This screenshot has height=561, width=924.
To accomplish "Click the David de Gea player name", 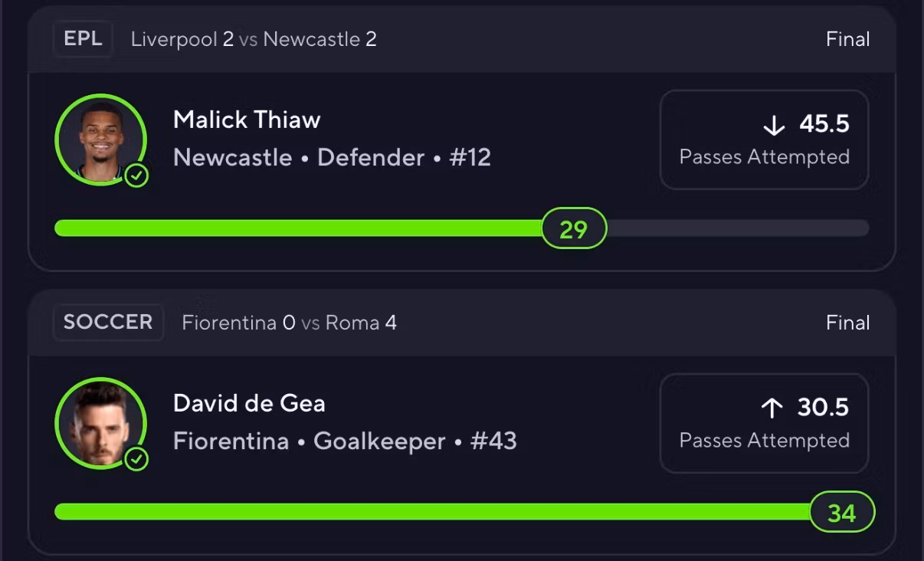I will 249,403.
